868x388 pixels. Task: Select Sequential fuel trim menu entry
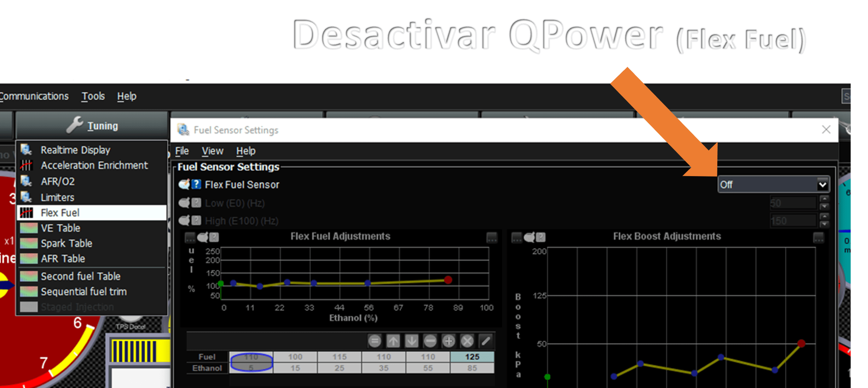tap(92, 291)
